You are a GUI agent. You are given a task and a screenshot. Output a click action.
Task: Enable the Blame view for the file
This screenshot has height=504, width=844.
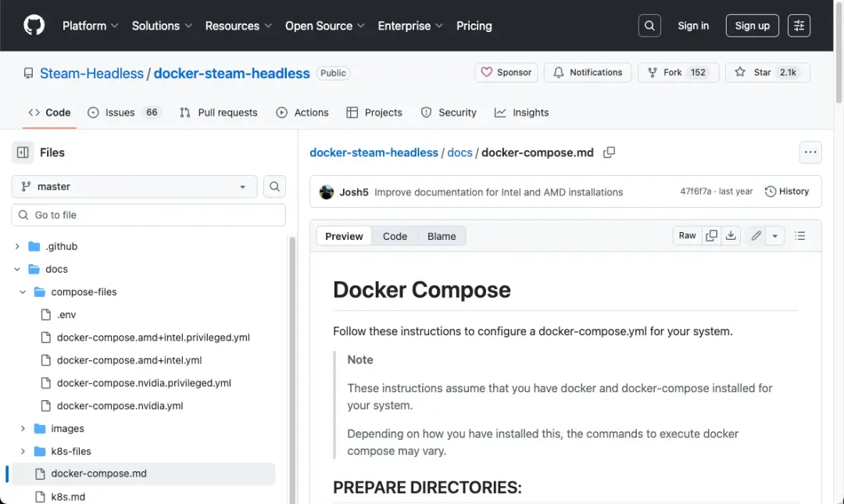[x=442, y=235]
